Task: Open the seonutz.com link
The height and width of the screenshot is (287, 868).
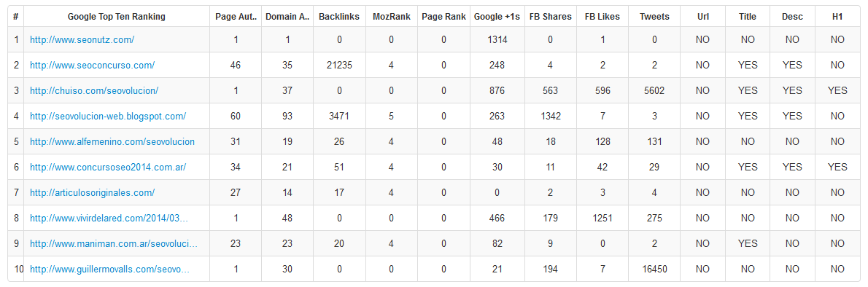Action: coord(82,40)
